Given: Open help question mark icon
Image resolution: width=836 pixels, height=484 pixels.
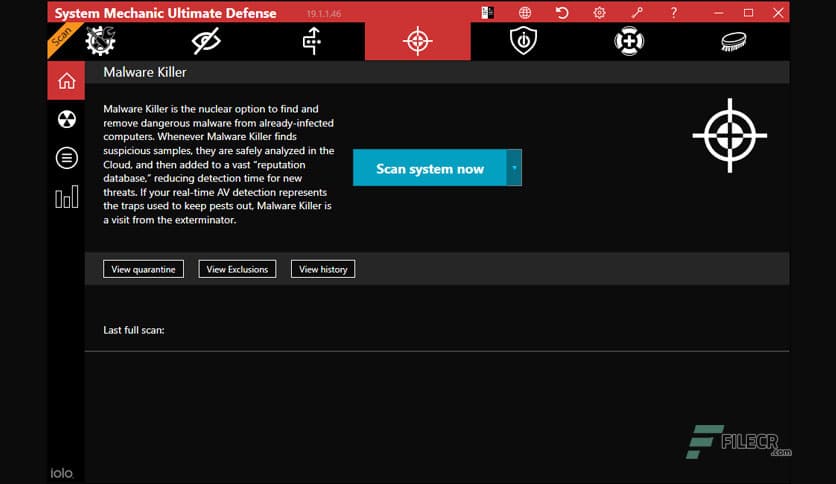Looking at the screenshot, I should click(674, 12).
